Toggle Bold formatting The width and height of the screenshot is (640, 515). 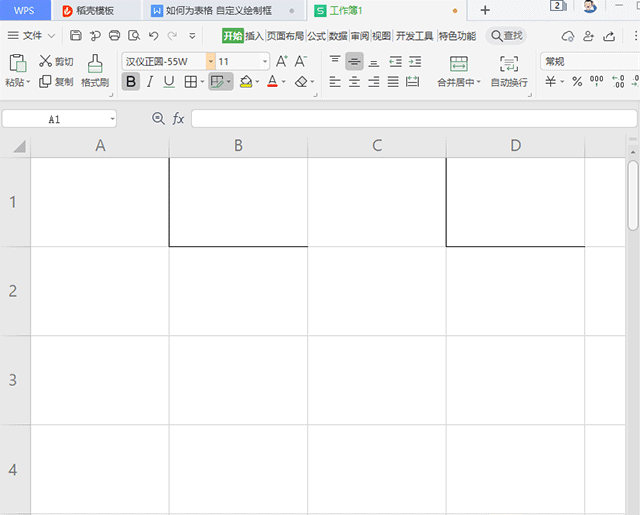131,82
